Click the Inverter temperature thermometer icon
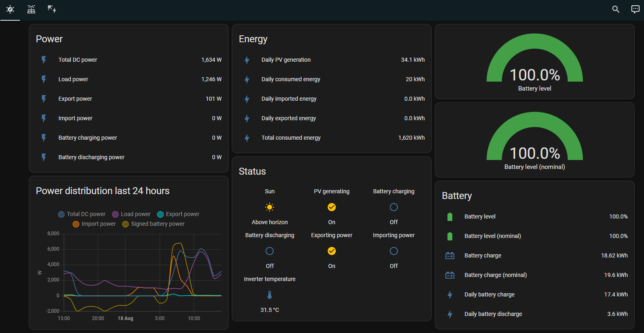 [x=270, y=295]
